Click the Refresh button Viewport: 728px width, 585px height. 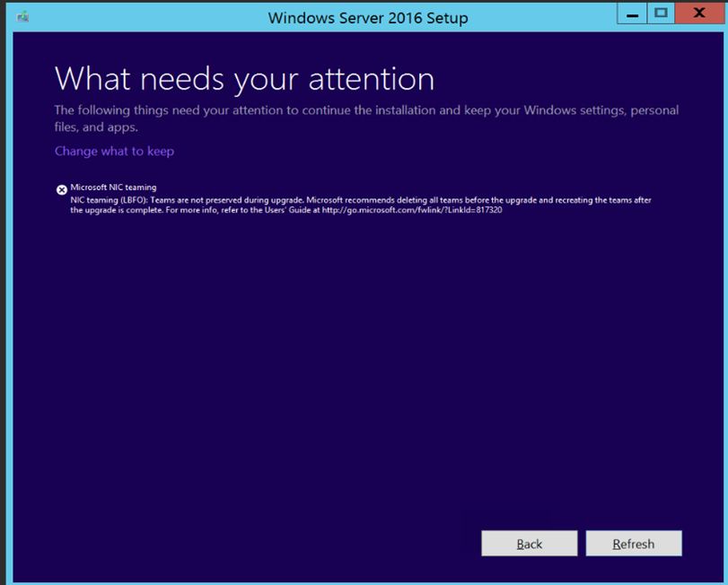pos(633,543)
